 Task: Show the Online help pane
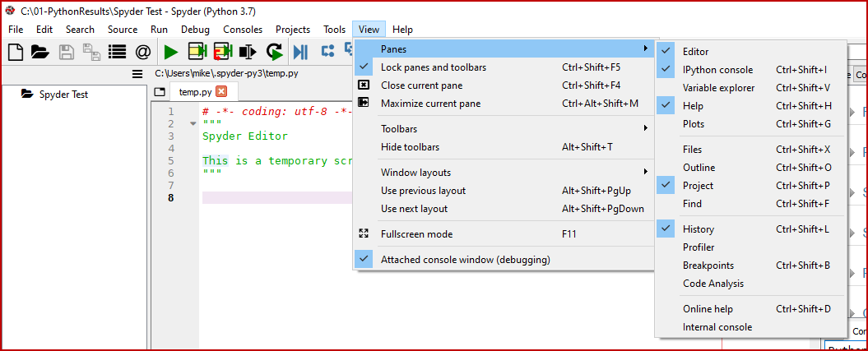750,309
